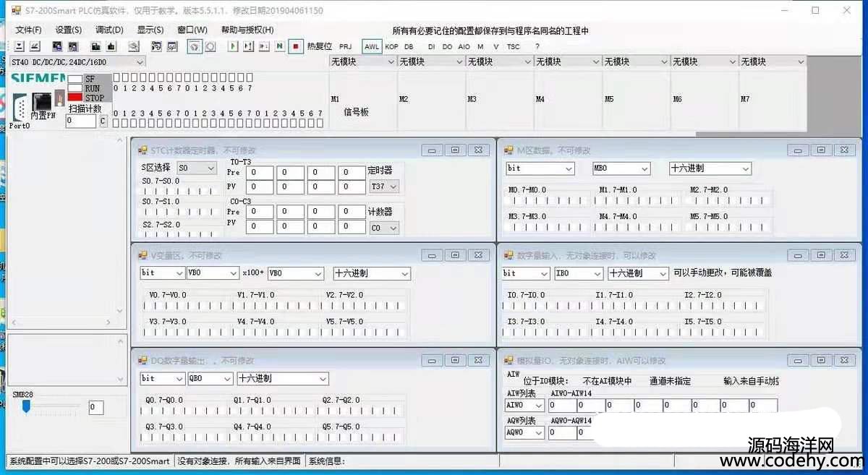Open the QB0 dropdown in DQ output panel
Viewport: 868px width, 475px height.
tap(210, 379)
